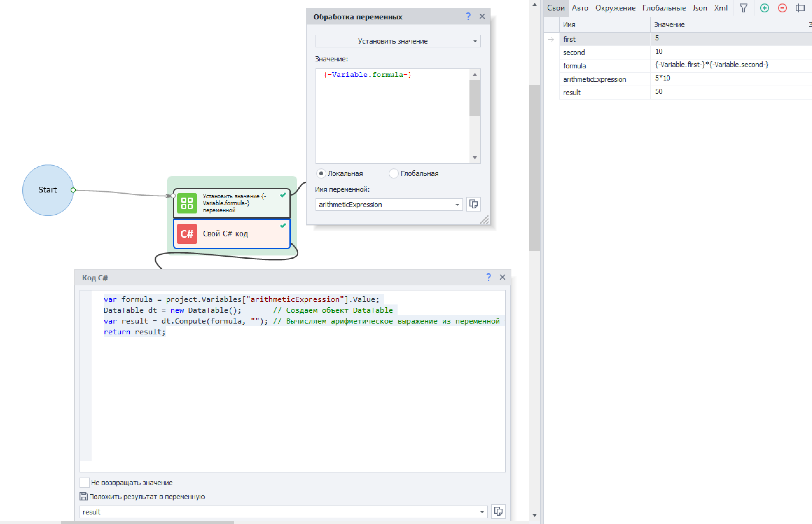Open help for C# code panel
The height and width of the screenshot is (524, 812).
[489, 277]
